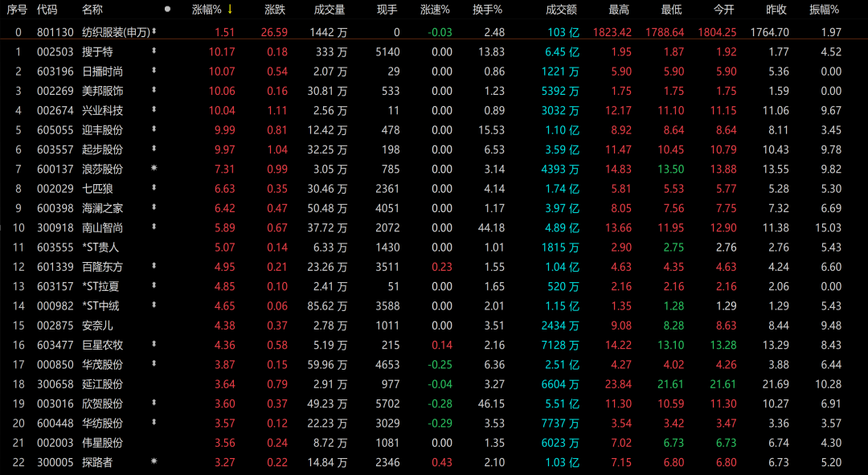Click stock code 603555
This screenshot has width=868, height=475.
point(55,248)
